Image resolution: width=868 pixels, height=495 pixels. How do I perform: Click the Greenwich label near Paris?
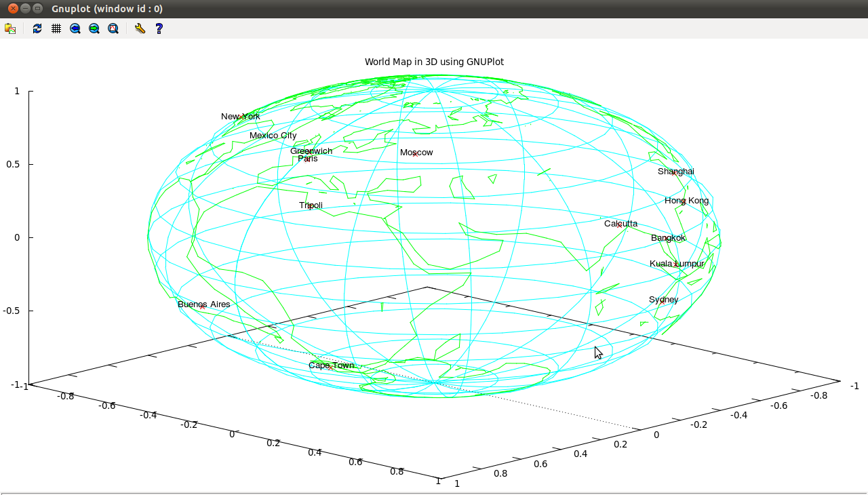point(310,151)
